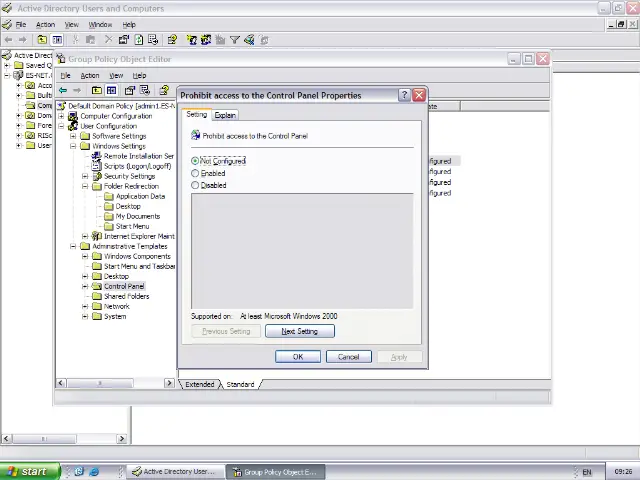The height and width of the screenshot is (480, 640).
Task: Select the Control Panel tree item
Action: tap(124, 286)
